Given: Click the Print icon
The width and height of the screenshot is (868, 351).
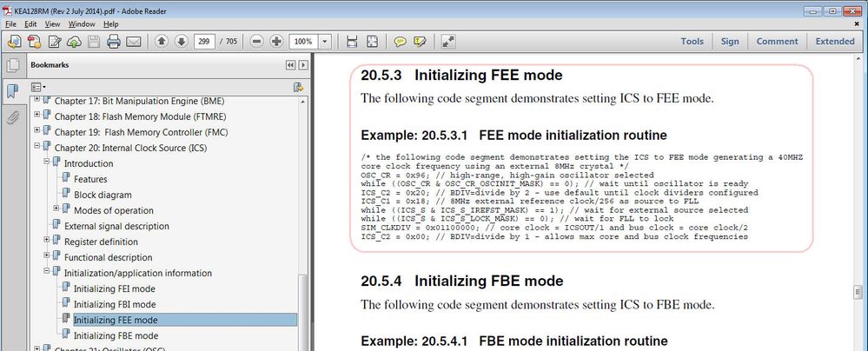Looking at the screenshot, I should point(114,41).
